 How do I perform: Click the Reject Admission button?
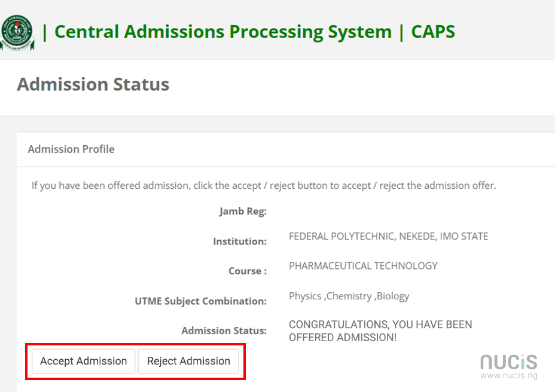coord(188,361)
